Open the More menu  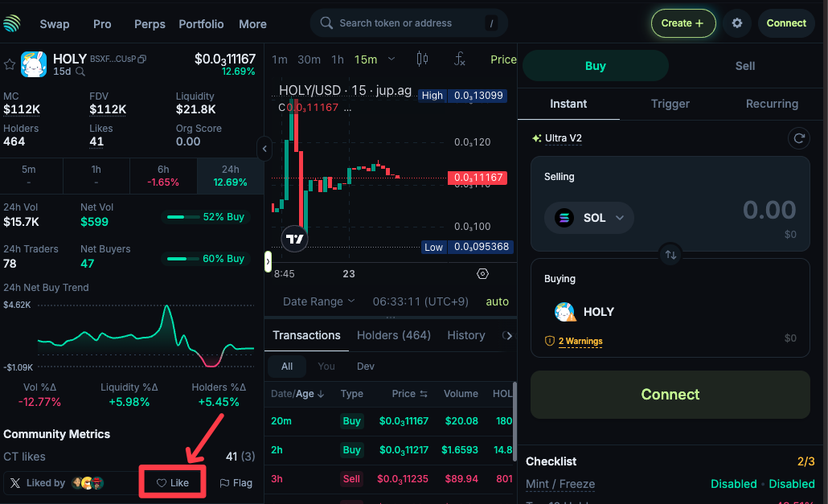point(252,24)
